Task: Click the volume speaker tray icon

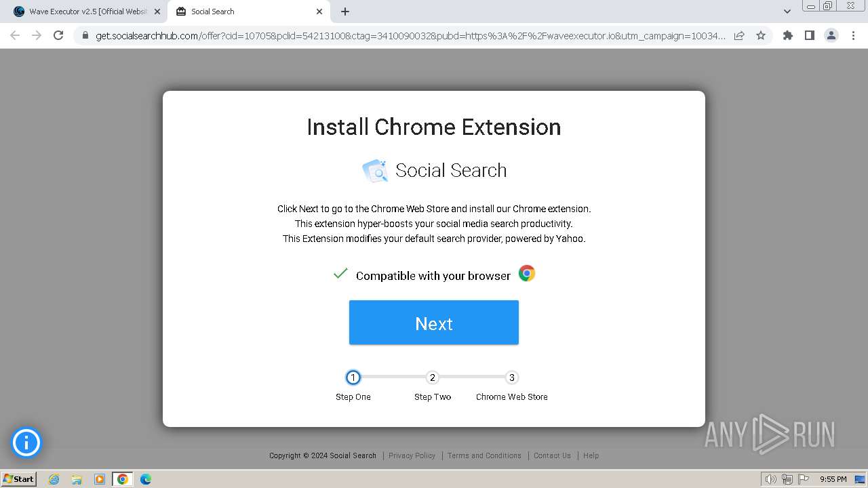Action: pos(770,479)
